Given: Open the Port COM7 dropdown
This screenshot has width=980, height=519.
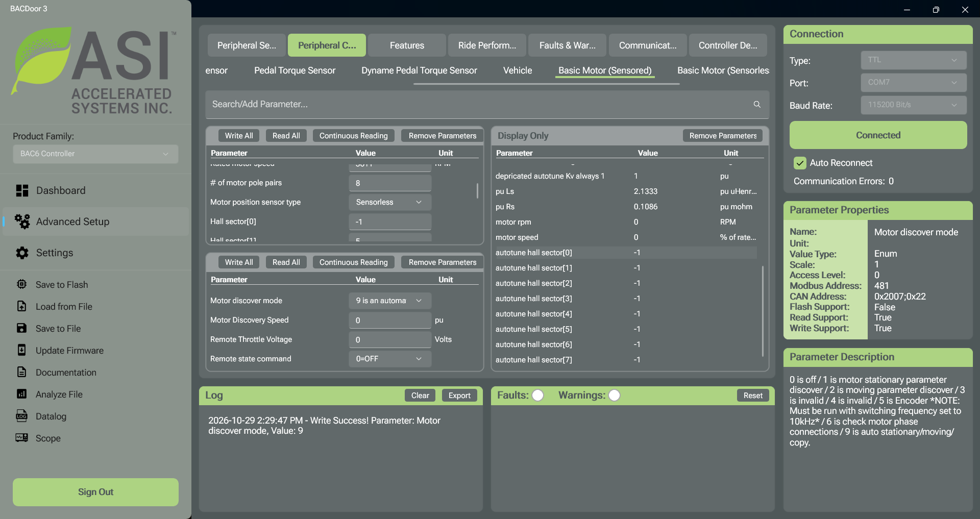Looking at the screenshot, I should pyautogui.click(x=914, y=83).
